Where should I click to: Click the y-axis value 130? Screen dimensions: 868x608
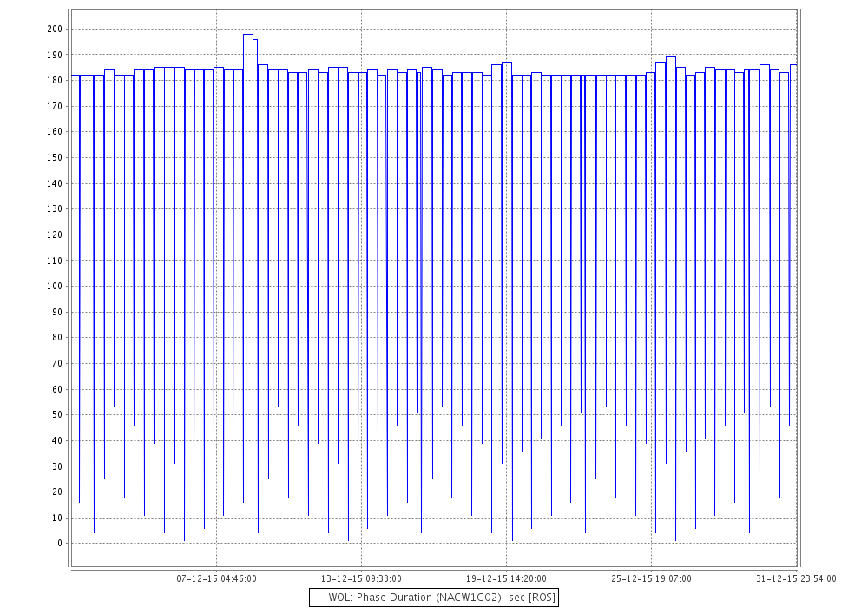[55, 209]
